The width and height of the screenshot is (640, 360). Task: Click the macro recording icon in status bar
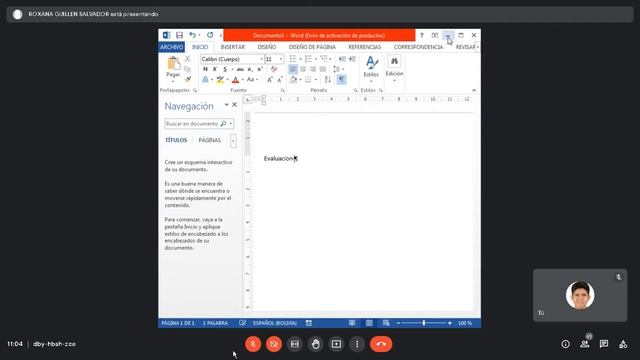click(x=309, y=323)
